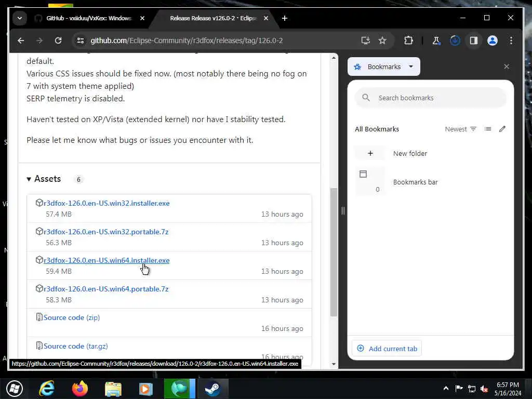
Task: Show hidden system tray icons arrow
Action: pyautogui.click(x=446, y=389)
